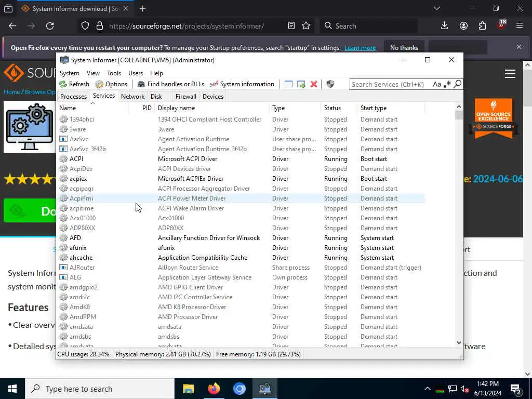Dismiss the Firefox startup notification bar

pos(519,47)
